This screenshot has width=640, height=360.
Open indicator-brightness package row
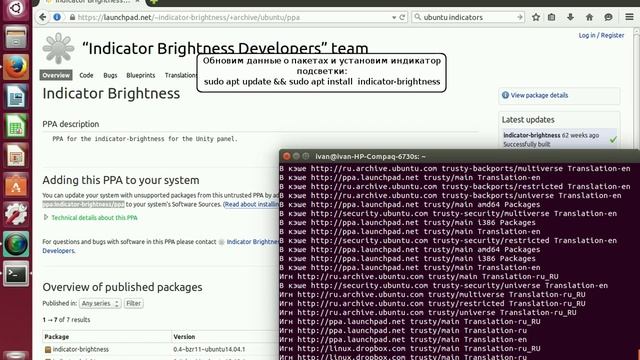point(80,349)
